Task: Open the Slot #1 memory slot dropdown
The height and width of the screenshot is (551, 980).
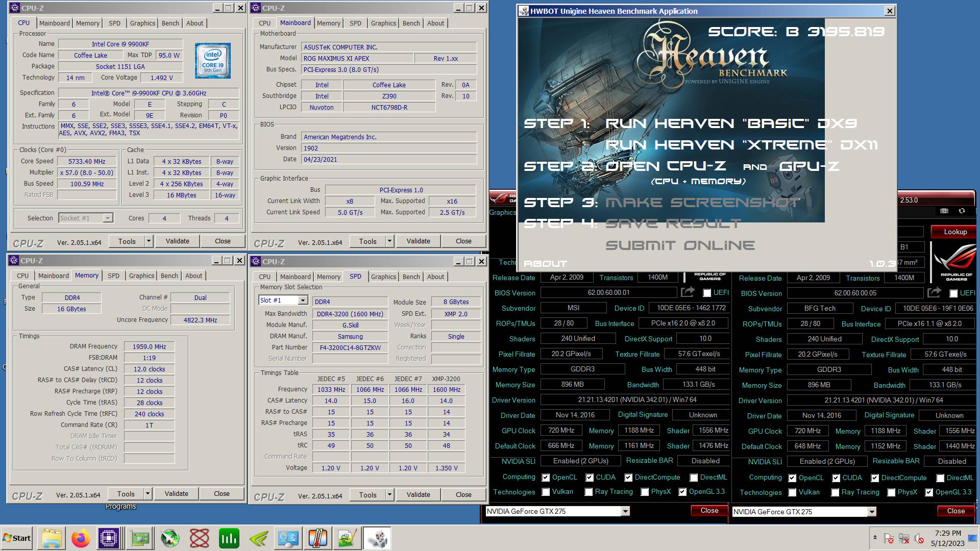Action: 303,300
